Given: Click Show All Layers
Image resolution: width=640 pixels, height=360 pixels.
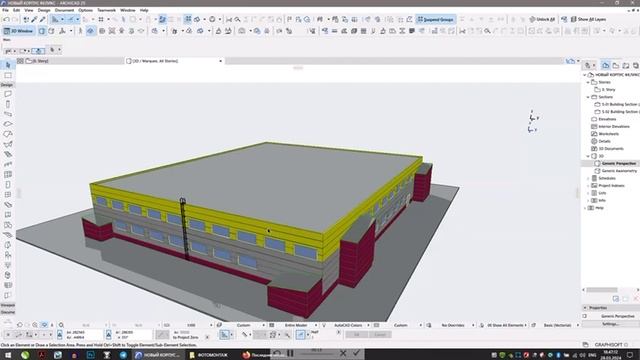Looking at the screenshot, I should tap(588, 19).
